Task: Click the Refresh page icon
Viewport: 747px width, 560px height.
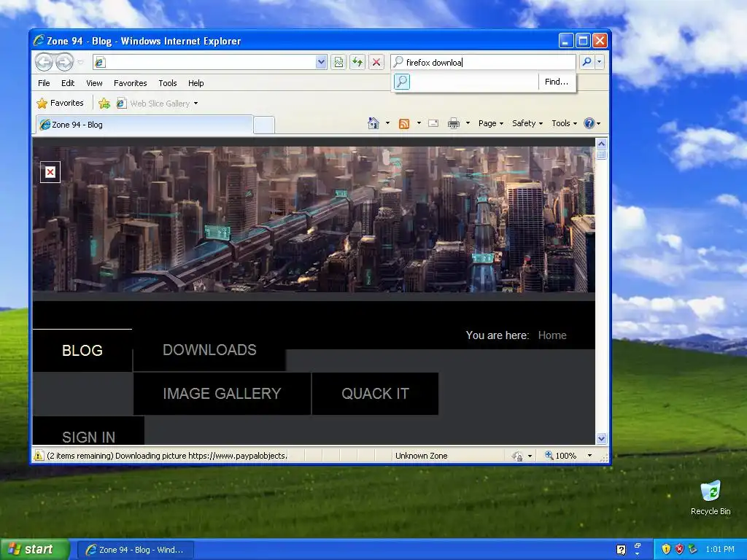Action: coord(357,62)
